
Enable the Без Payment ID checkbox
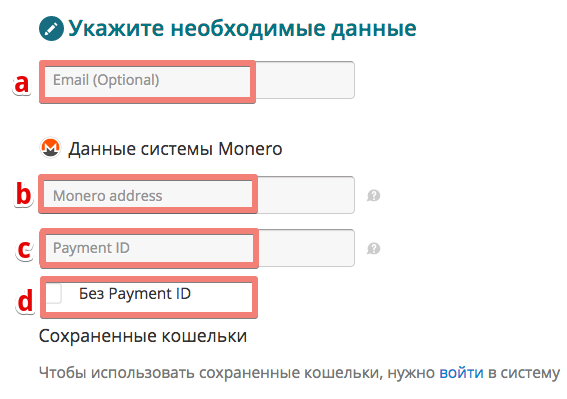click(x=54, y=293)
